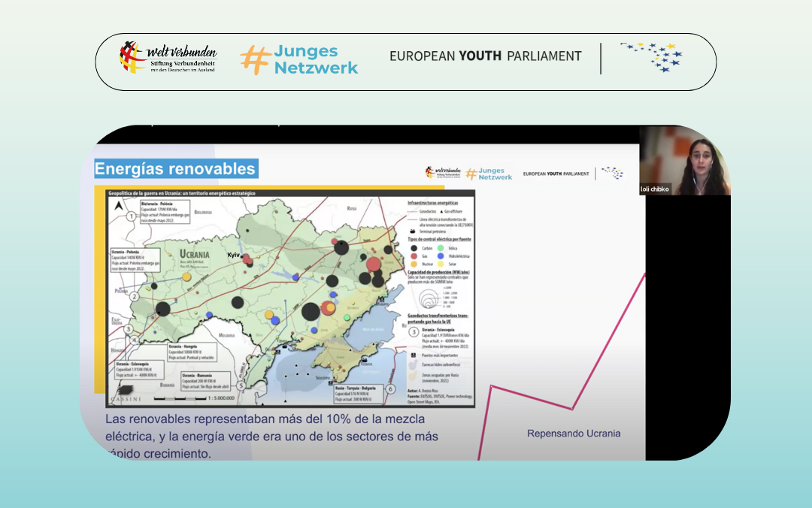Click the concentric circles capacity scale in the legend
Viewport: 812px width, 508px height.
429,298
